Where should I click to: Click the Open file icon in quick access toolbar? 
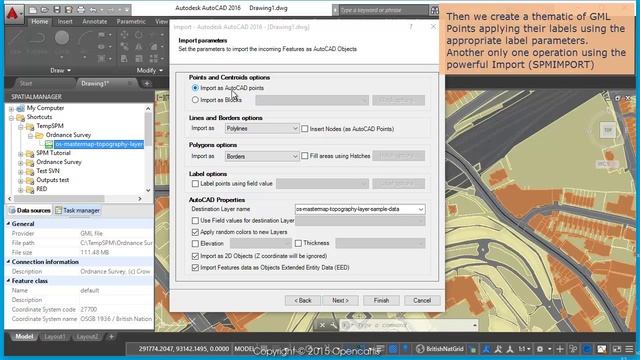click(44, 9)
